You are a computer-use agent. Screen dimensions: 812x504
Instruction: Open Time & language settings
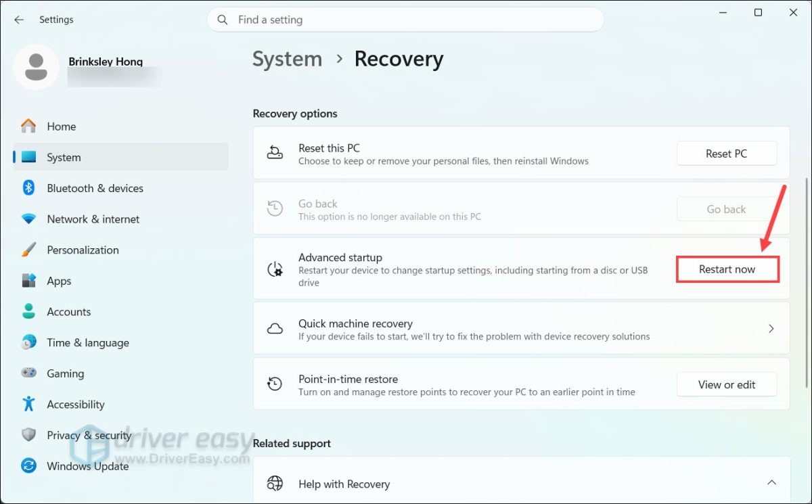click(x=120, y=342)
